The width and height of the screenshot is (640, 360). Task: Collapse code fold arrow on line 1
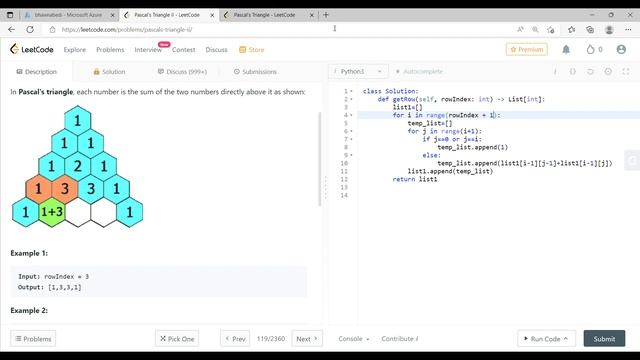pos(351,91)
